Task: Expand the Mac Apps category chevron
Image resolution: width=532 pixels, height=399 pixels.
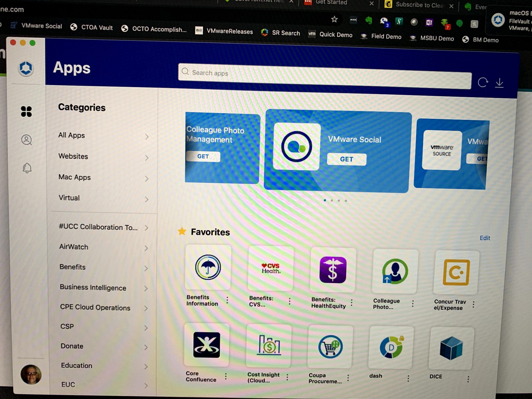Action: [147, 179]
